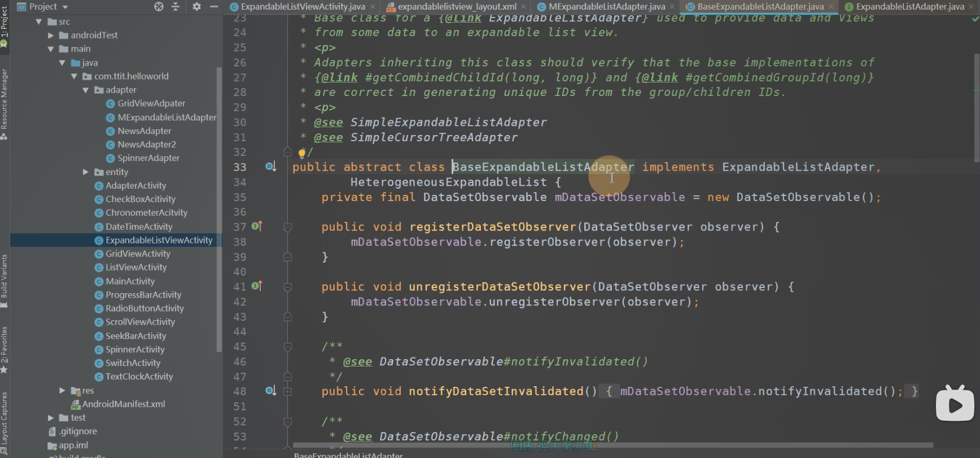Expand folded notifyDataSetInvalidated method on line 48
The image size is (980, 458).
[x=287, y=391]
